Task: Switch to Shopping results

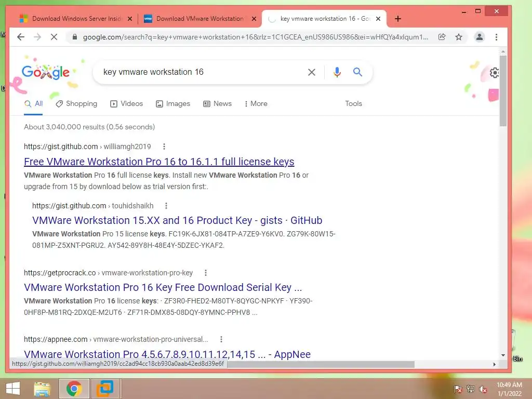Action: point(76,104)
